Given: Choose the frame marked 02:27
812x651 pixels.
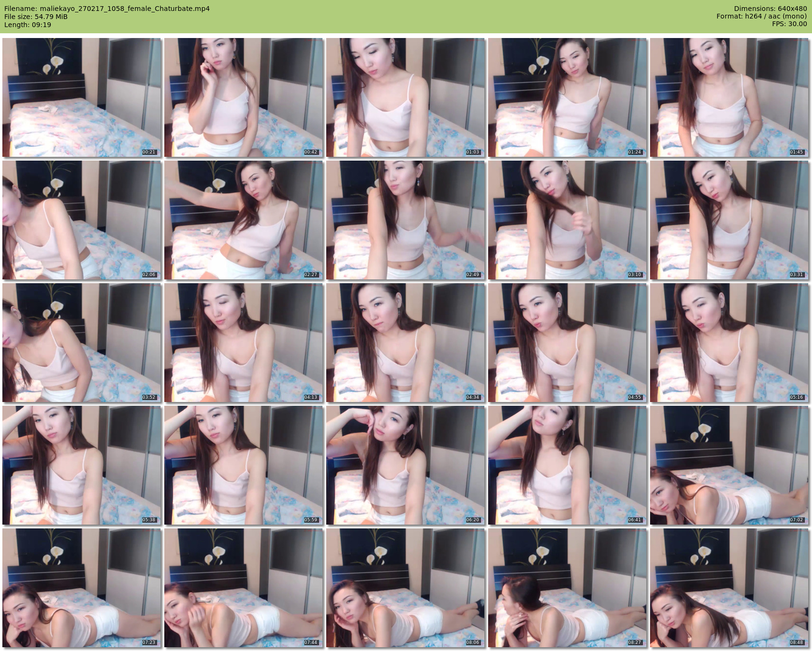Looking at the screenshot, I should click(244, 220).
